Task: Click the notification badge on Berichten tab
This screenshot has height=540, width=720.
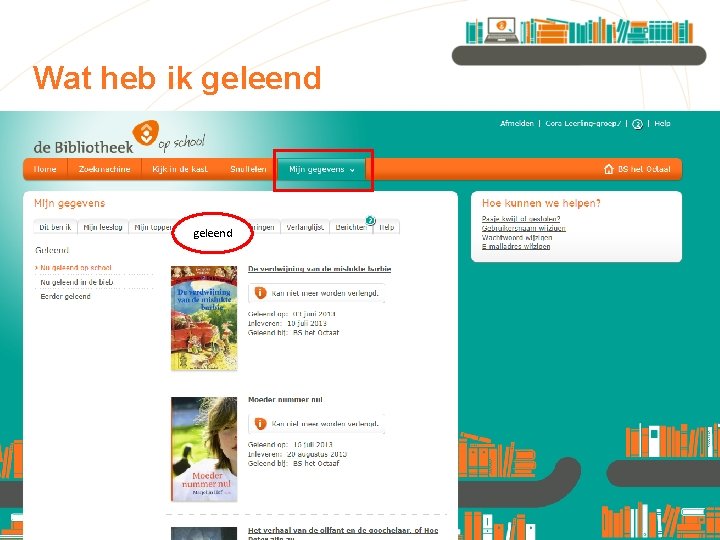Action: tap(370, 221)
